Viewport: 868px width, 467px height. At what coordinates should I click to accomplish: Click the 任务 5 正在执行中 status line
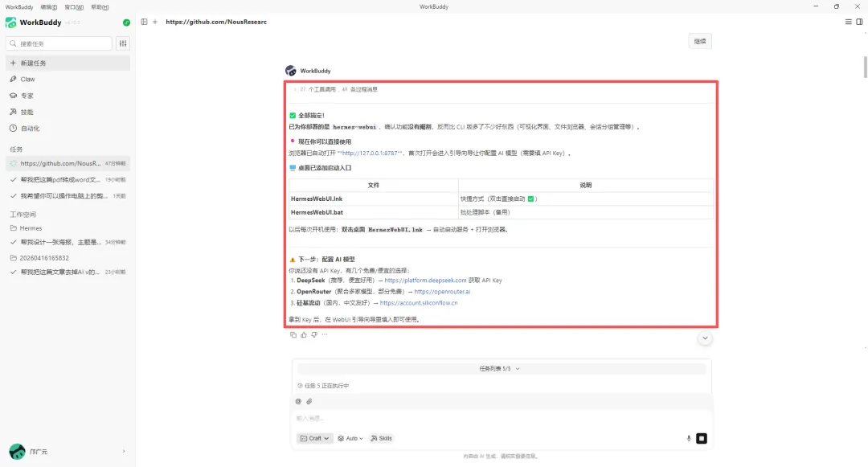point(323,386)
